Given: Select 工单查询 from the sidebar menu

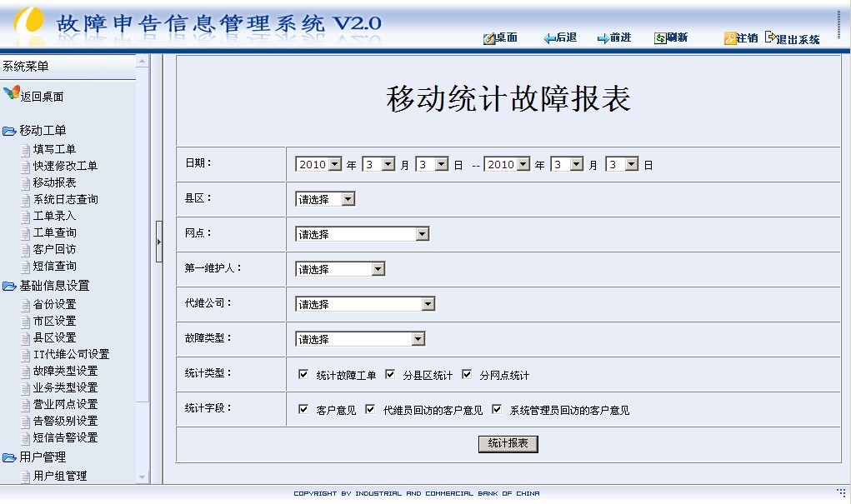Looking at the screenshot, I should click(54, 232).
